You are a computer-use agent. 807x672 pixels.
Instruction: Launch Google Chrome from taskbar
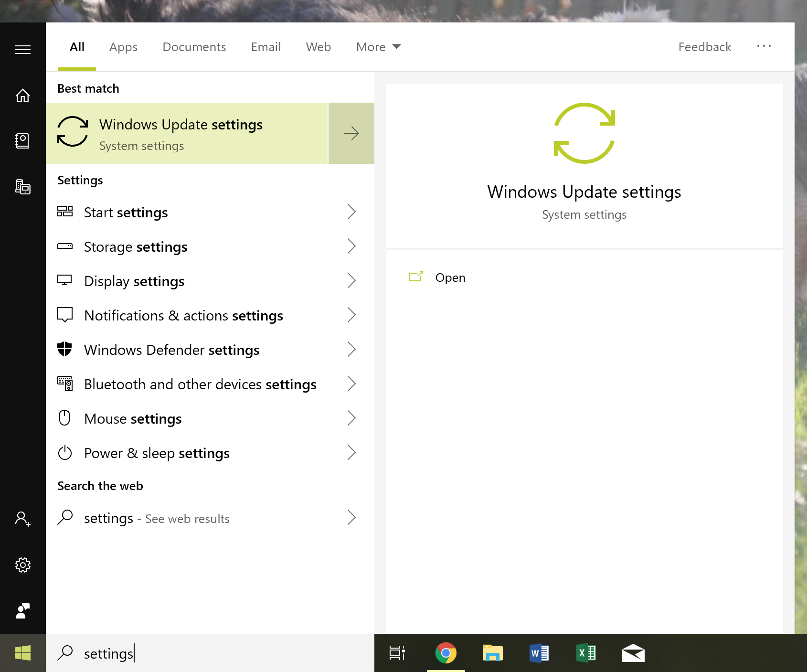pos(446,653)
